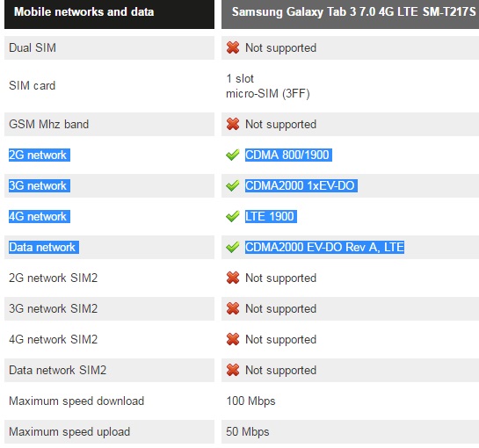Click the red cross beside Dual SIM
Screen dimensions: 479x448
(233, 47)
